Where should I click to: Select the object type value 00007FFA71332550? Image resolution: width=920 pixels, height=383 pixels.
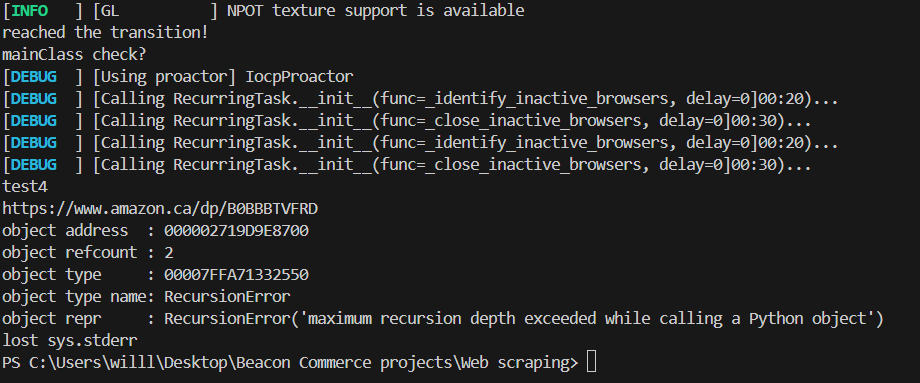click(x=236, y=275)
